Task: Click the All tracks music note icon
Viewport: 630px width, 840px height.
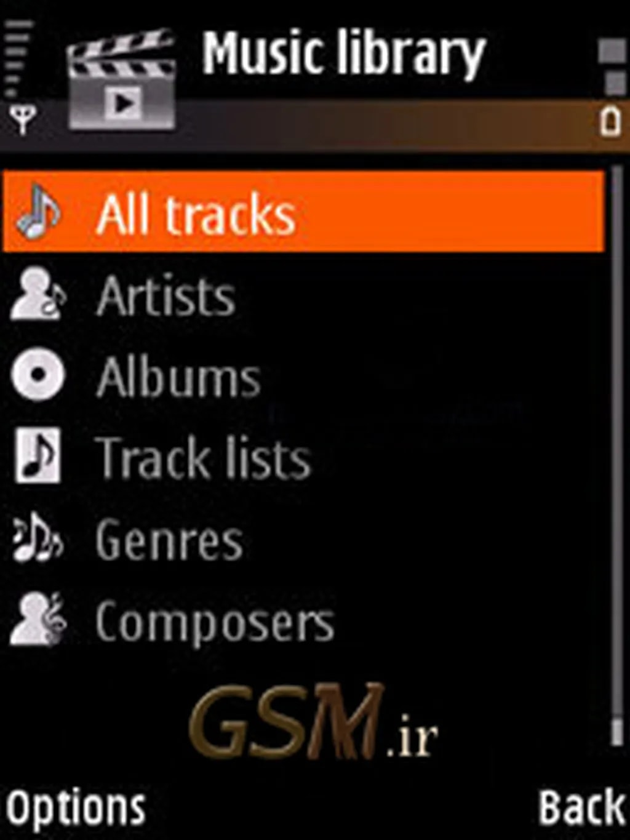Action: pyautogui.click(x=38, y=212)
